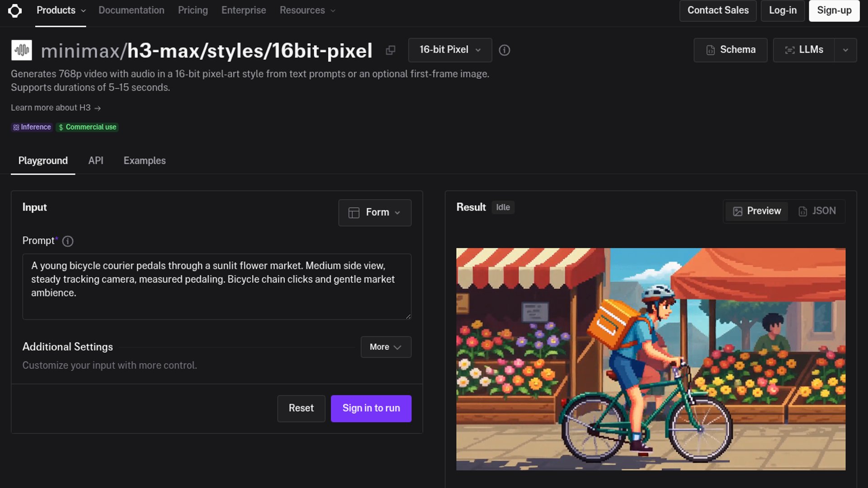Switch result view to Preview

(756, 211)
